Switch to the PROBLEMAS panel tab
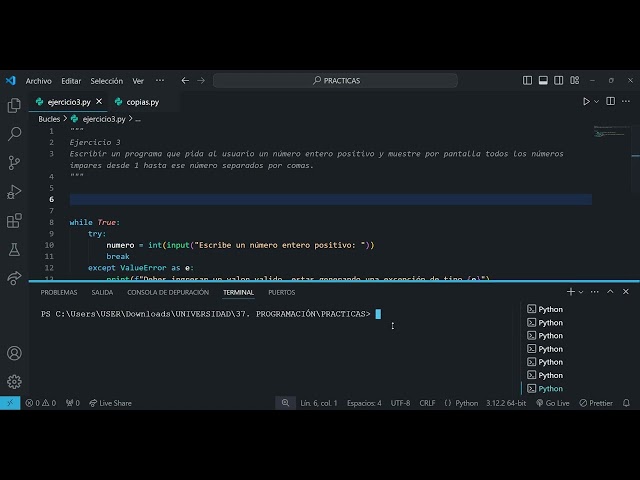640x480 pixels. pos(59,292)
